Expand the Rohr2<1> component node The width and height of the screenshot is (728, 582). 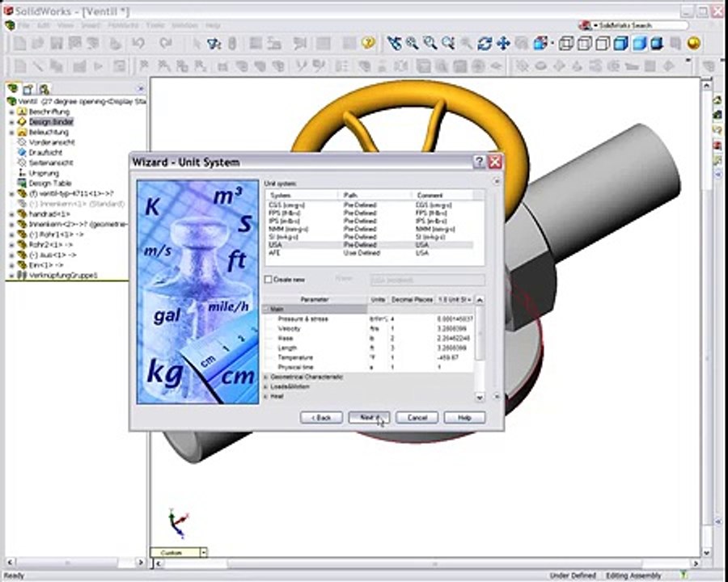point(12,245)
